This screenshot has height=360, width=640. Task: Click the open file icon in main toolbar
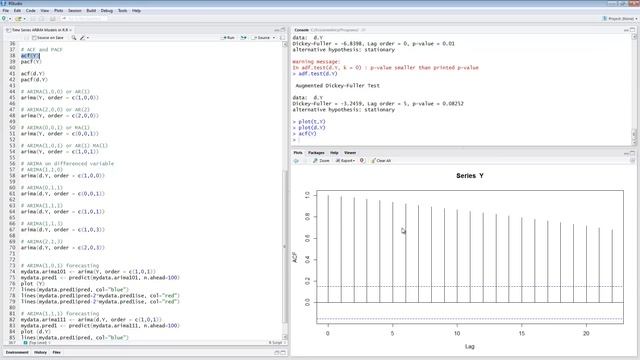18,19
